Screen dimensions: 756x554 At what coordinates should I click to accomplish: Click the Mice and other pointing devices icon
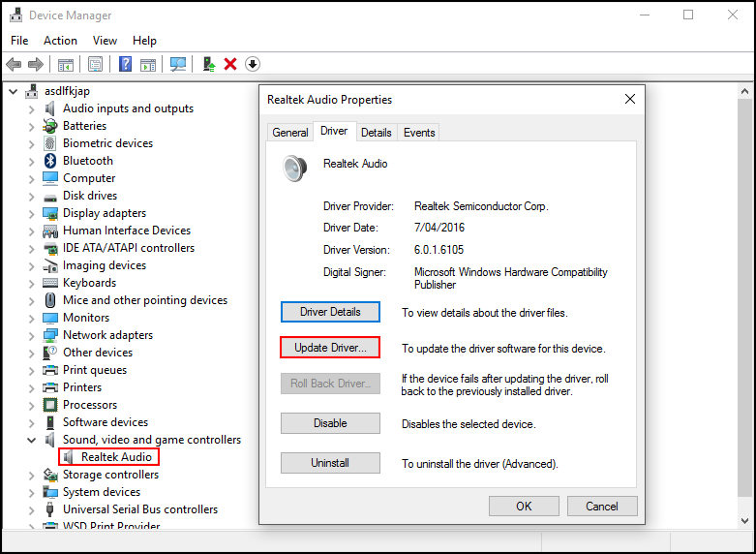[x=50, y=300]
